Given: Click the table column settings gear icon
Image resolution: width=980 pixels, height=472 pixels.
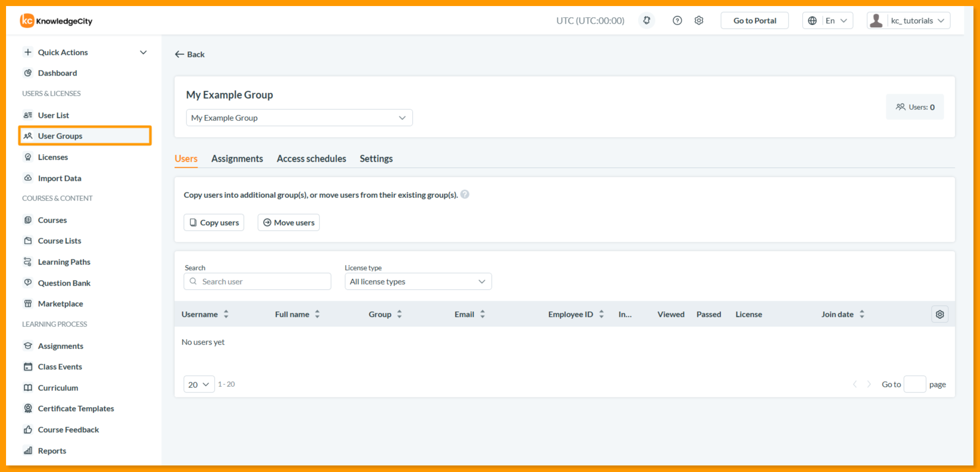Looking at the screenshot, I should pos(940,314).
